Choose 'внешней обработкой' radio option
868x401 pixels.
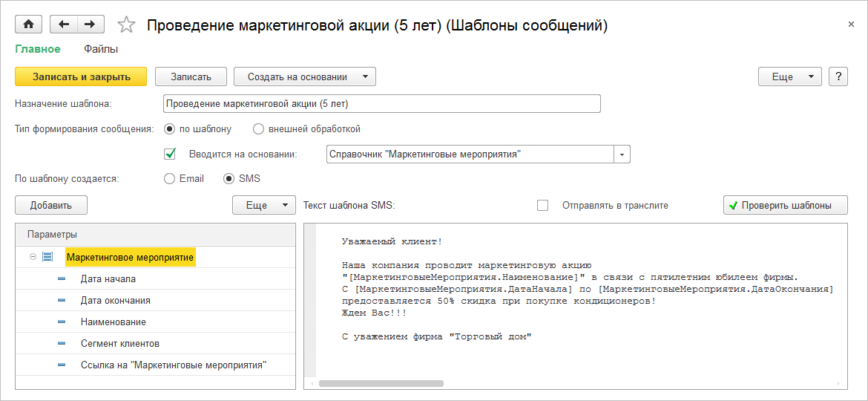(259, 129)
